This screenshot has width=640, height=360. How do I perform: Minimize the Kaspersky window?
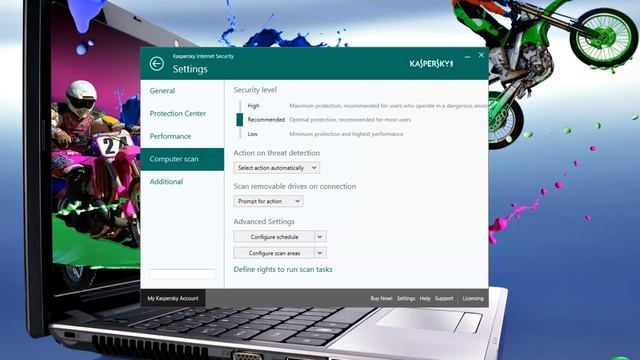coord(467,56)
